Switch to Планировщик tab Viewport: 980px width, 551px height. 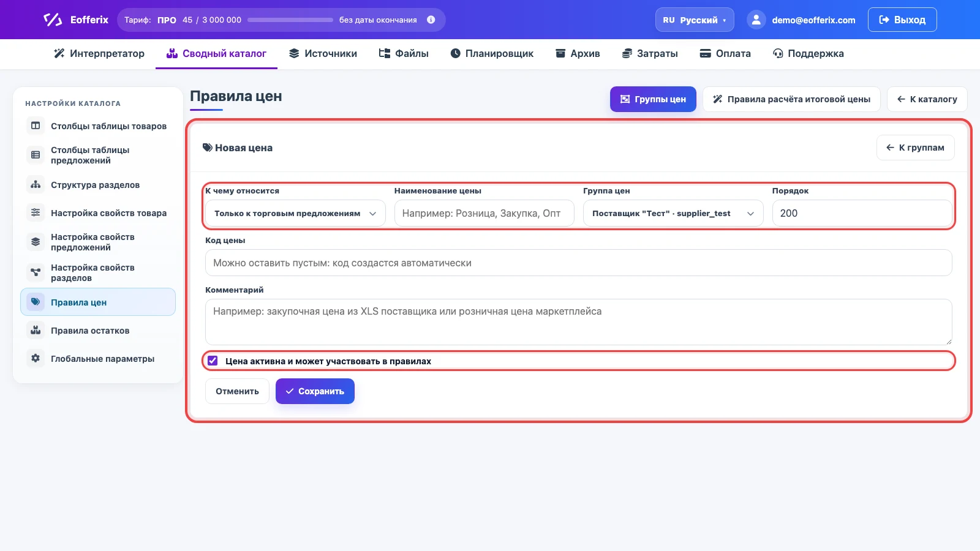click(x=492, y=53)
